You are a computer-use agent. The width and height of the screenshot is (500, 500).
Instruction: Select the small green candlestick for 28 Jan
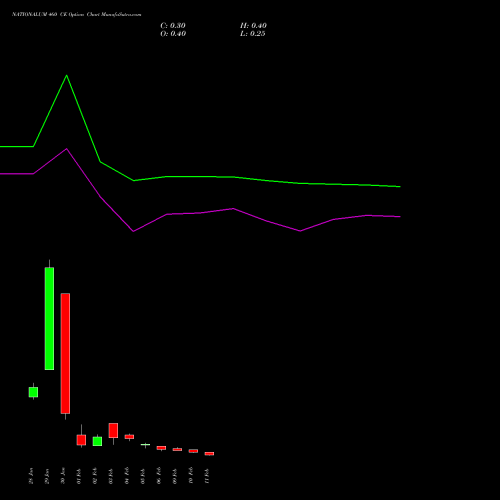[33, 392]
